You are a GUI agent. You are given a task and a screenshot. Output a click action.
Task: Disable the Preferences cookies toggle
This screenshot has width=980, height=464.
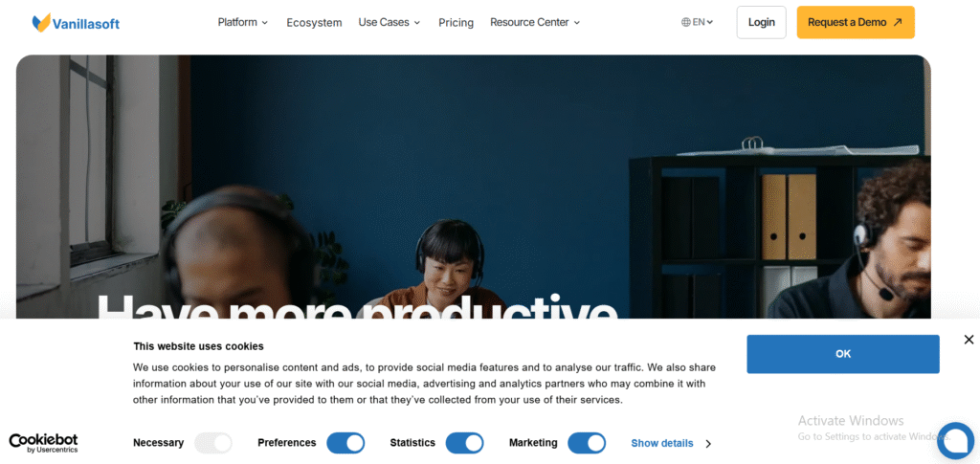(345, 443)
